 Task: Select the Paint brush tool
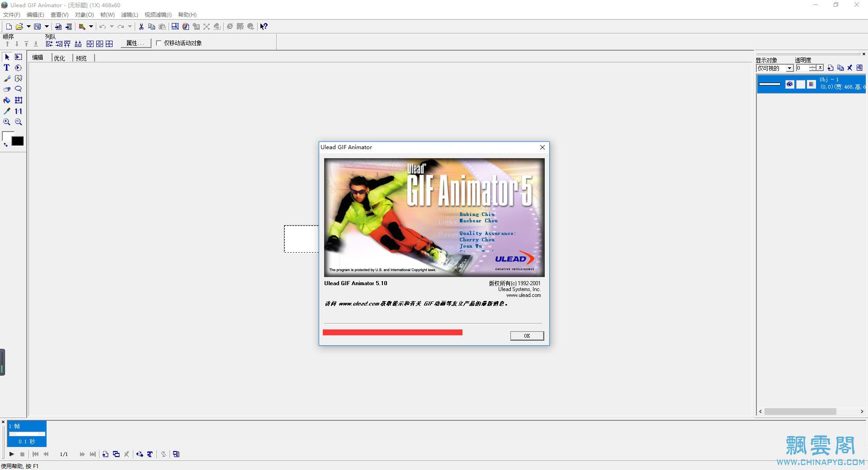[7, 79]
